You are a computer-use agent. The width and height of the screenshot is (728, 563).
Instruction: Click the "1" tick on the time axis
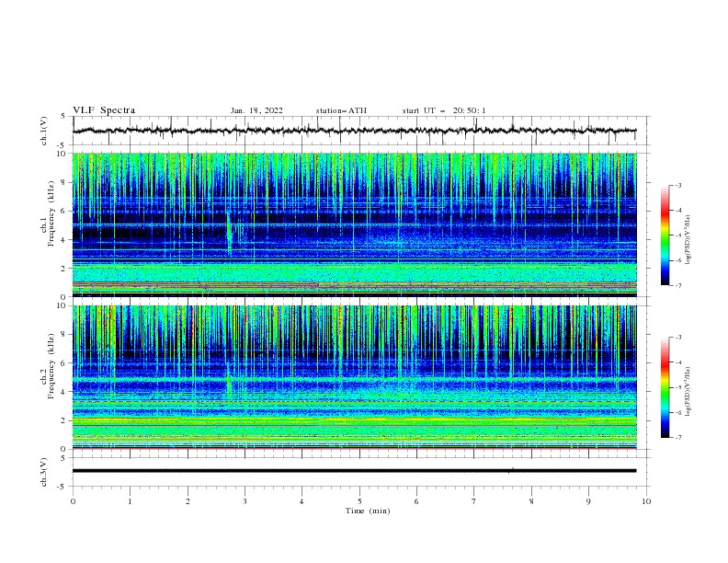click(130, 501)
